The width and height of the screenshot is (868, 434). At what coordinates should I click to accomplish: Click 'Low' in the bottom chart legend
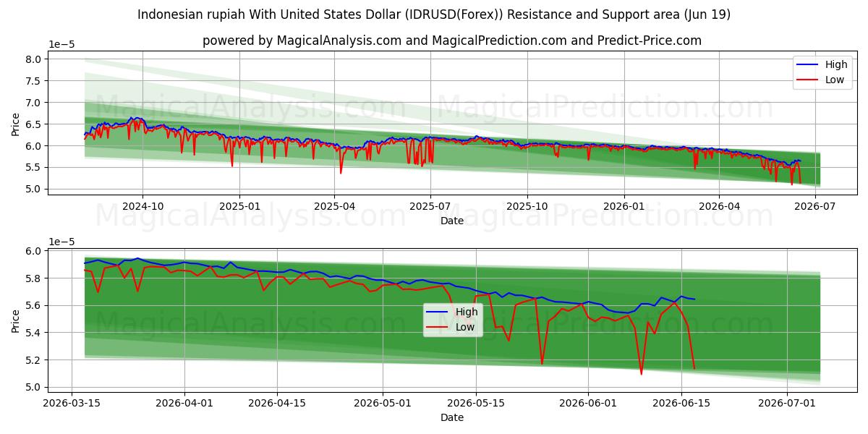coord(465,327)
